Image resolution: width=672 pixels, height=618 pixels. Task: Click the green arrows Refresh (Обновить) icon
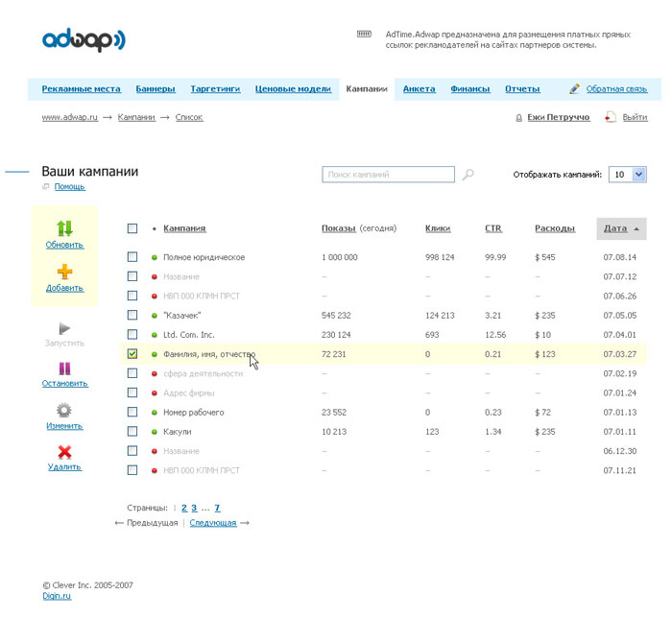[64, 228]
